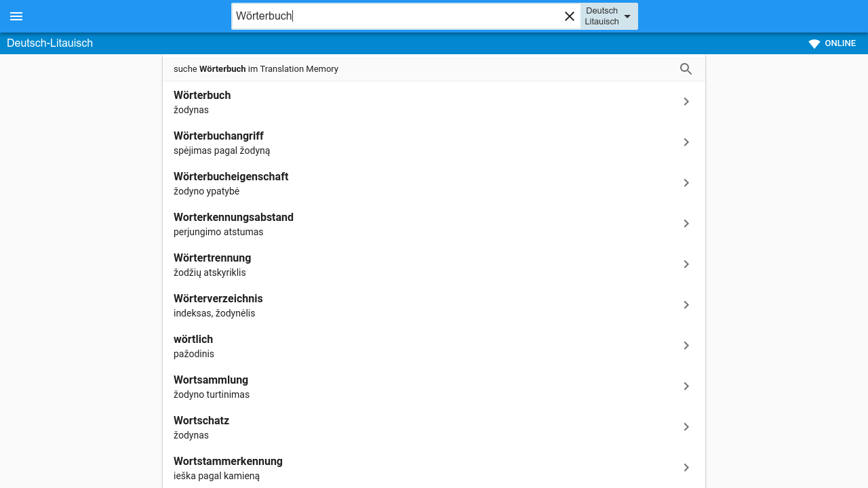This screenshot has width=868, height=488.
Task: Click the ONLINE status label
Action: point(840,43)
